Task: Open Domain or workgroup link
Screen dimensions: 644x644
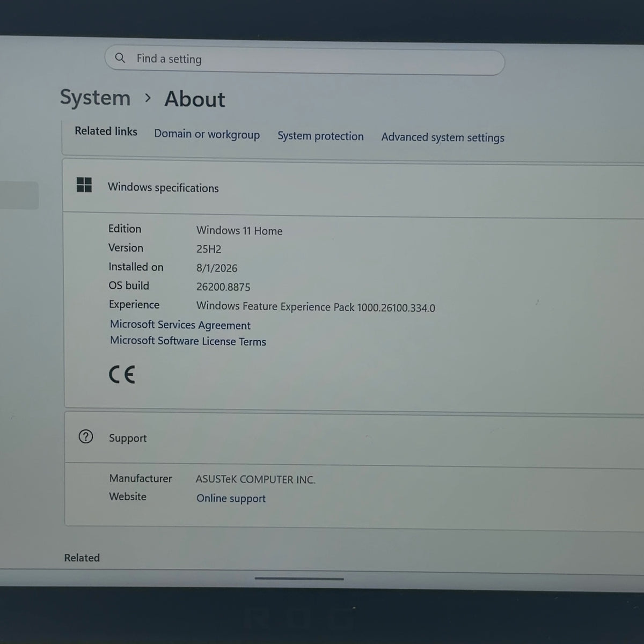Action: (207, 134)
